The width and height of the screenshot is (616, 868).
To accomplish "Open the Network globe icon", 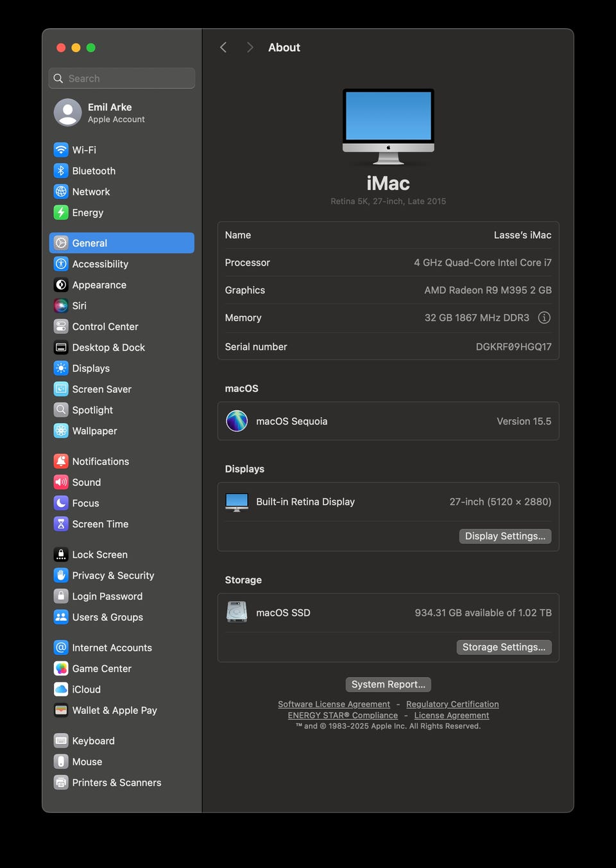I will [x=61, y=191].
